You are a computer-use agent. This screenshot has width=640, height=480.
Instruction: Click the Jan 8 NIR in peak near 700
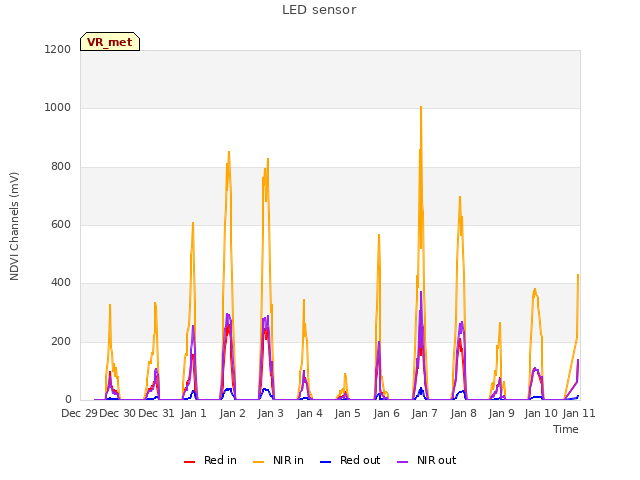pyautogui.click(x=460, y=197)
